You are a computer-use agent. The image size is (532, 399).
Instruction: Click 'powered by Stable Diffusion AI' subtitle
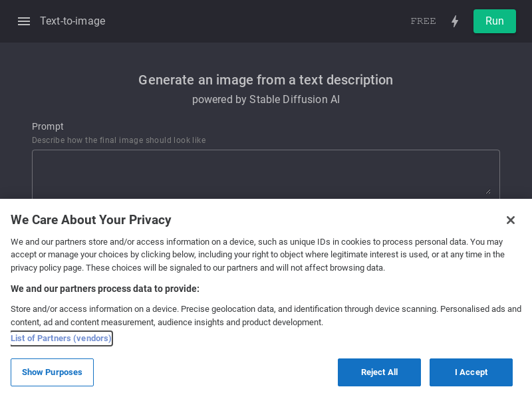coord(265,99)
